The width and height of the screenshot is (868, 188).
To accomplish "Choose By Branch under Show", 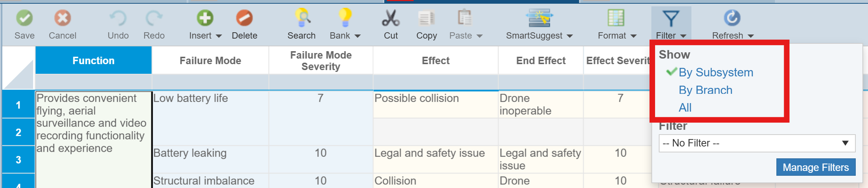I will (x=705, y=90).
